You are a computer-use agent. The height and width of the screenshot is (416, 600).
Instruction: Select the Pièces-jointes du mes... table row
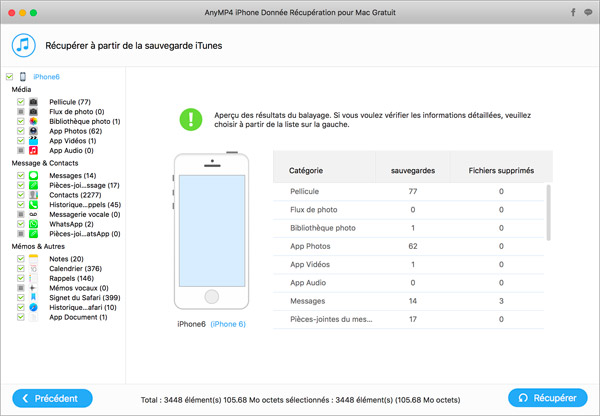[x=408, y=319]
